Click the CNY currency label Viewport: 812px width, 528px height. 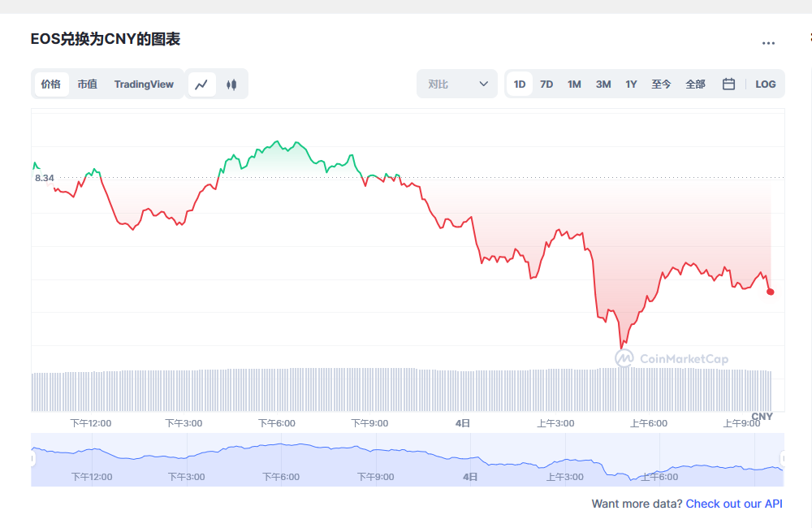point(762,417)
